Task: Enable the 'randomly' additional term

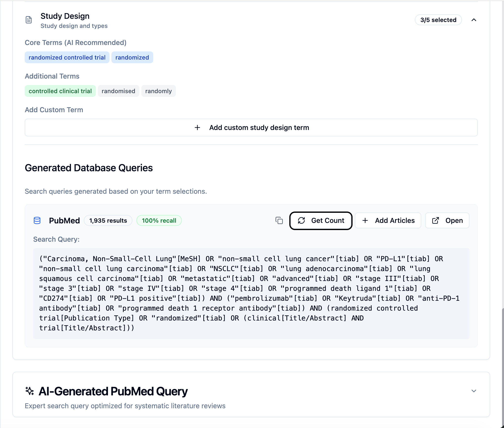Action: tap(158, 91)
